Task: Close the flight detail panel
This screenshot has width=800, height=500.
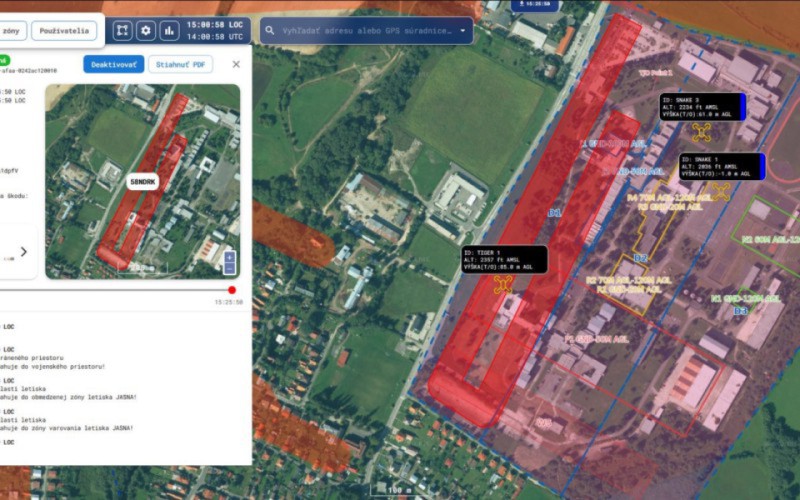Action: click(x=236, y=64)
